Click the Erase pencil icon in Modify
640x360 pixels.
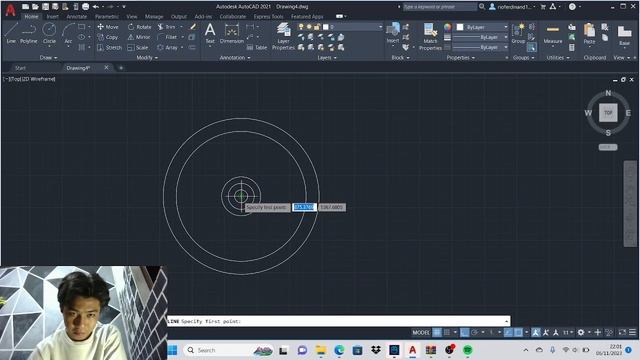click(x=193, y=27)
